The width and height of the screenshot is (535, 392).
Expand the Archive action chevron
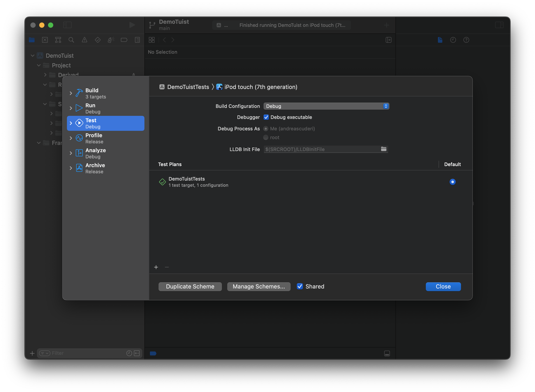[x=71, y=168]
